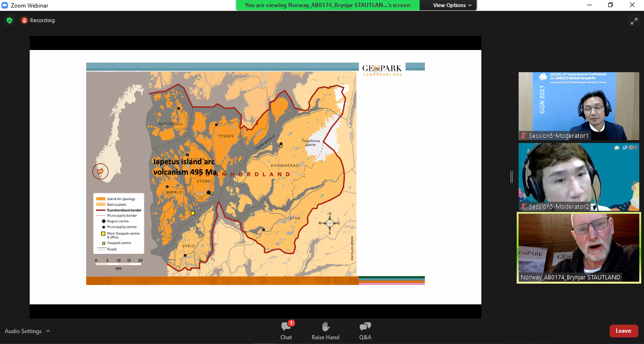The image size is (644, 344).
Task: Open Audio Settings
Action: (23, 331)
